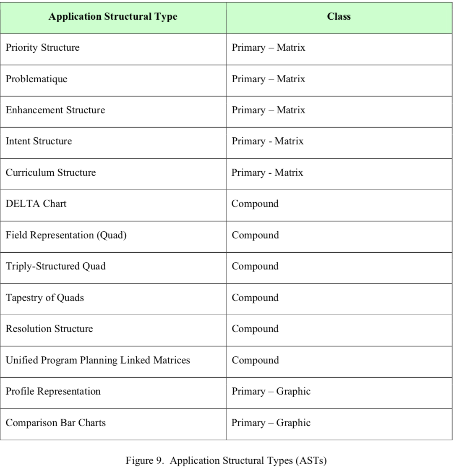Select the "Curriculum Structure" row label

(51, 173)
